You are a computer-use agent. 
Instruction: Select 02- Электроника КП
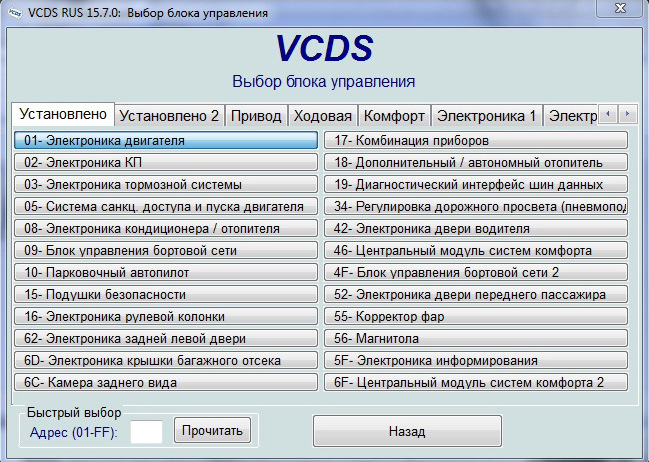[x=166, y=162]
